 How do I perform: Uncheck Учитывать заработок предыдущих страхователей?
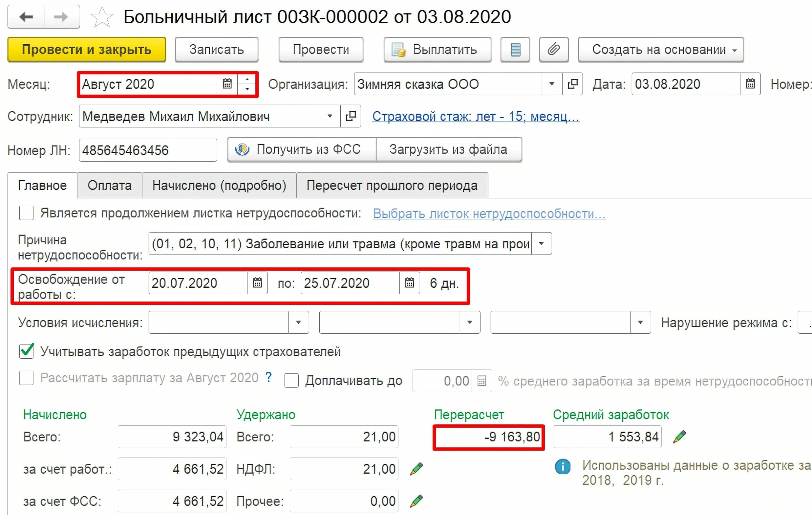[x=26, y=351]
